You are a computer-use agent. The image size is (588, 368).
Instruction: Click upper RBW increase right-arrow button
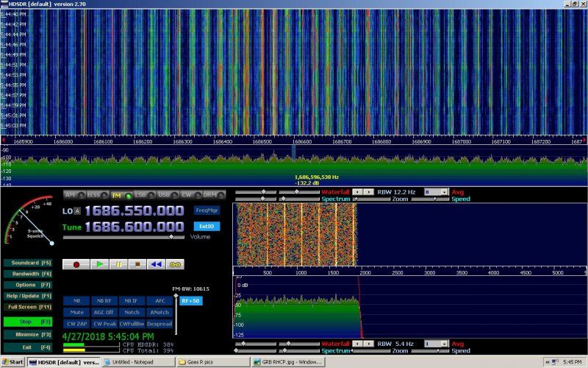[369, 192]
